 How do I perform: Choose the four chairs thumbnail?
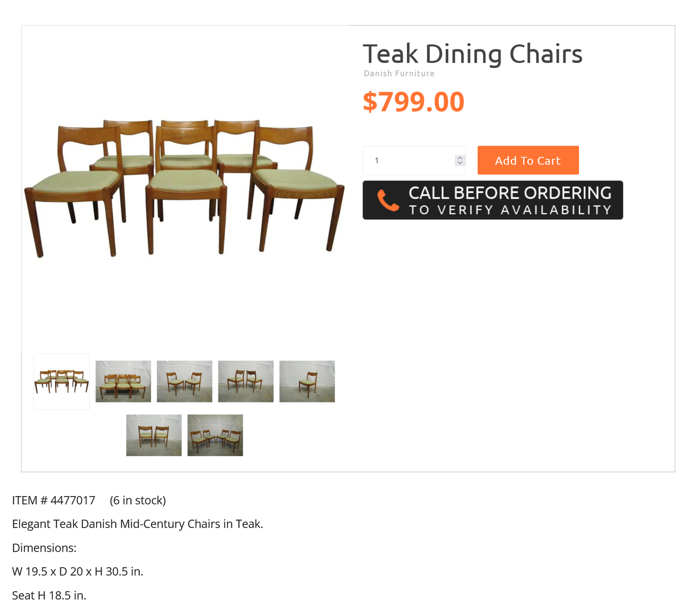pos(215,435)
